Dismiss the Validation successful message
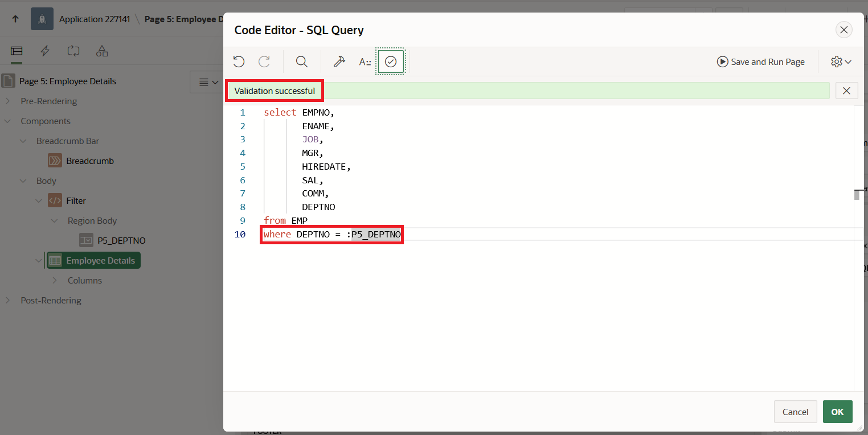The height and width of the screenshot is (435, 868). pyautogui.click(x=846, y=90)
